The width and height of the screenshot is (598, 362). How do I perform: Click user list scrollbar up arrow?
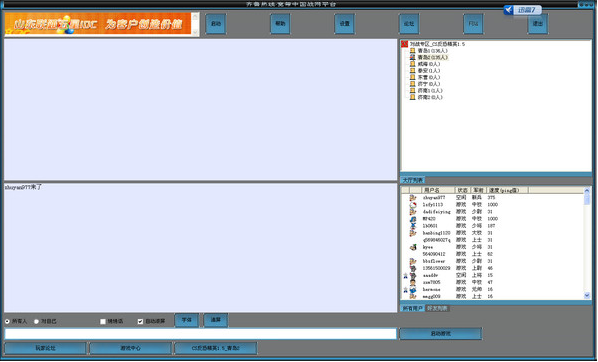click(x=587, y=190)
